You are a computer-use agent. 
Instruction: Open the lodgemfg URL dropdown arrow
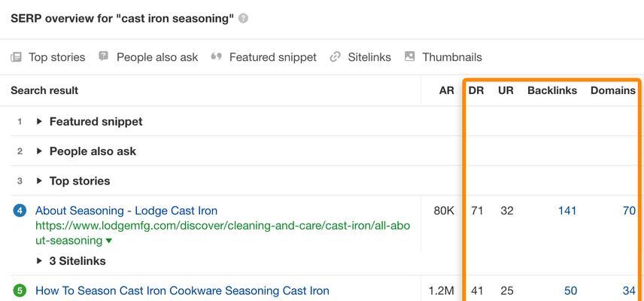coord(109,241)
